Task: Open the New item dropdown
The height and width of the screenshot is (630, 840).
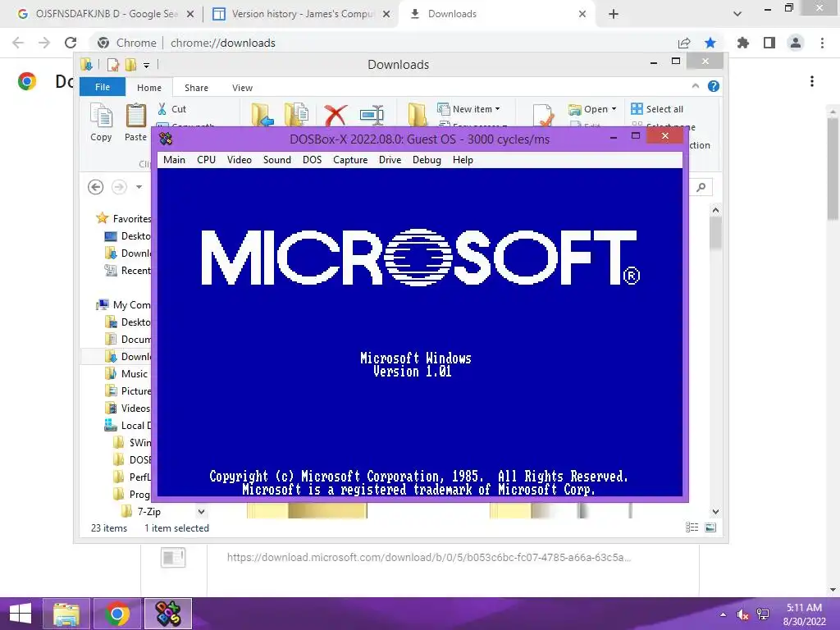Action: [x=468, y=109]
